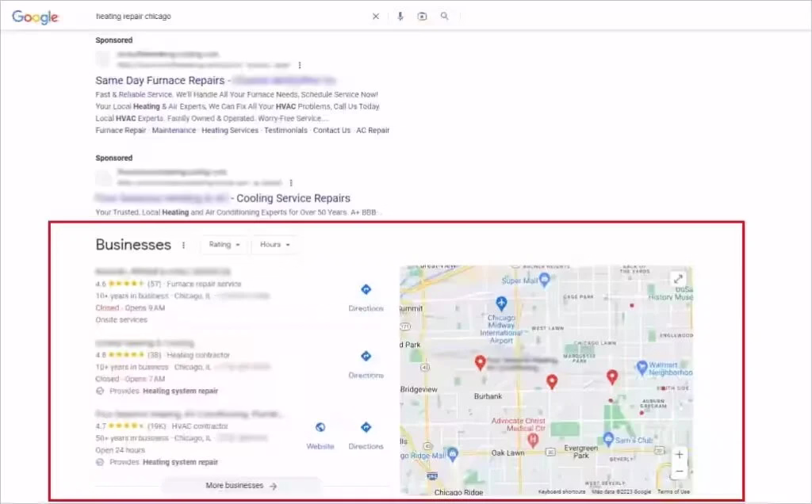Open the Contact Us sitelink
This screenshot has height=504, width=812.
click(x=331, y=131)
